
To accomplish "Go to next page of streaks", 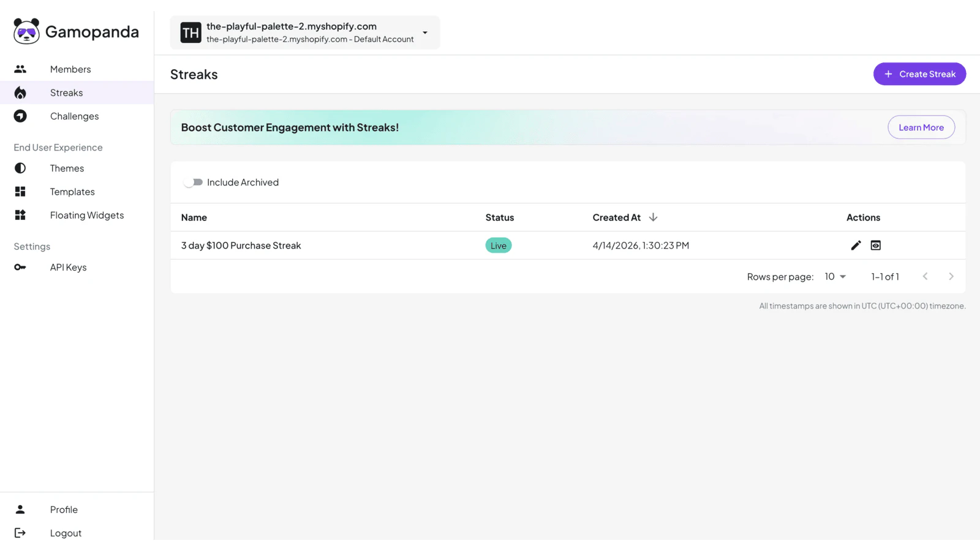I will pos(951,277).
